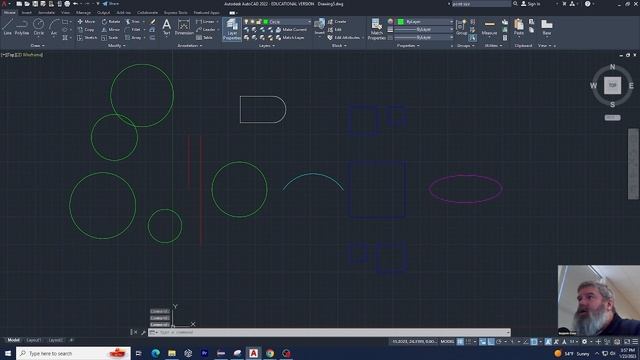
Task: Toggle grid display in status bar
Action: point(460,342)
